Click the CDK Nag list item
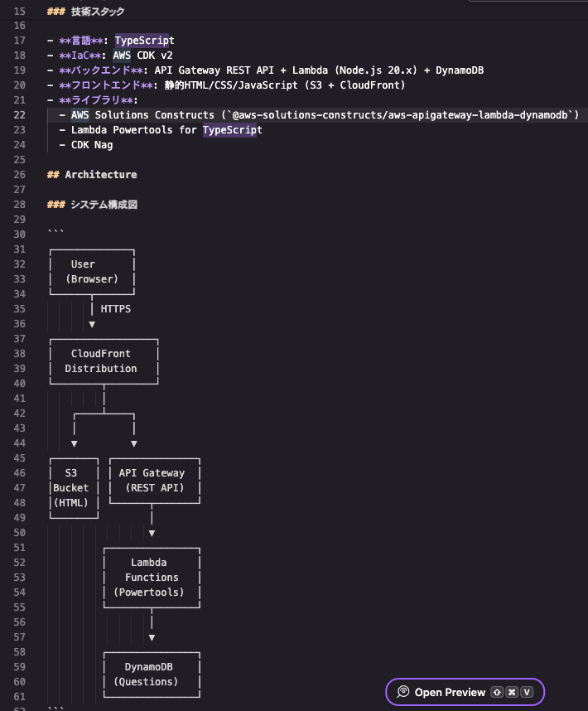This screenshot has width=588, height=711. coord(92,145)
